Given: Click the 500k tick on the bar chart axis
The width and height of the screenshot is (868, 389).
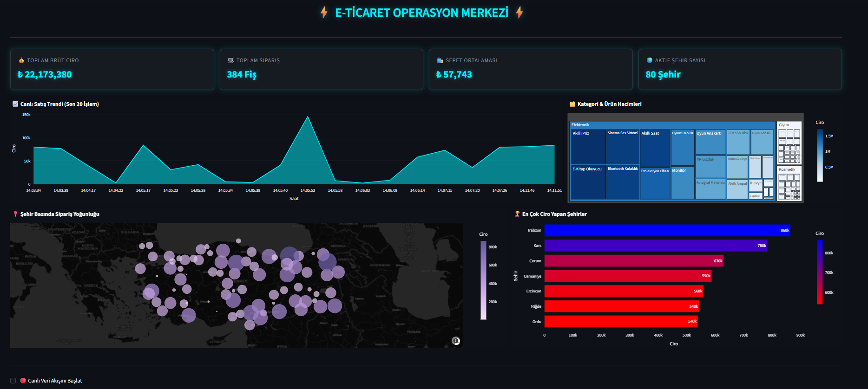Looking at the screenshot, I should click(687, 335).
